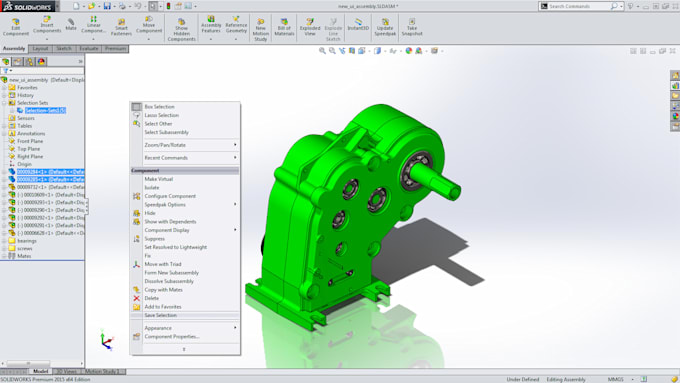Click Component Properties entry
The height and width of the screenshot is (383, 680).
point(172,337)
